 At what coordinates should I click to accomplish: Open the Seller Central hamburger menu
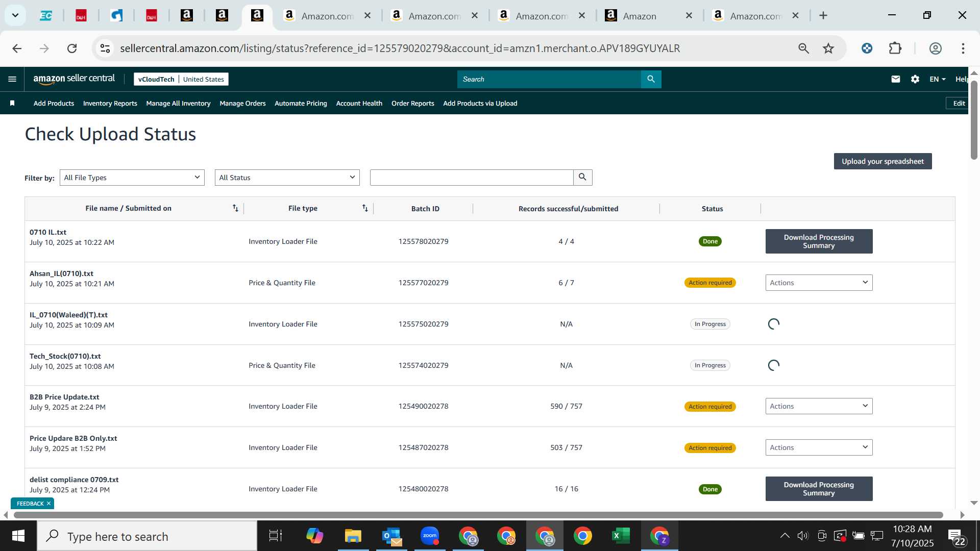pyautogui.click(x=12, y=79)
